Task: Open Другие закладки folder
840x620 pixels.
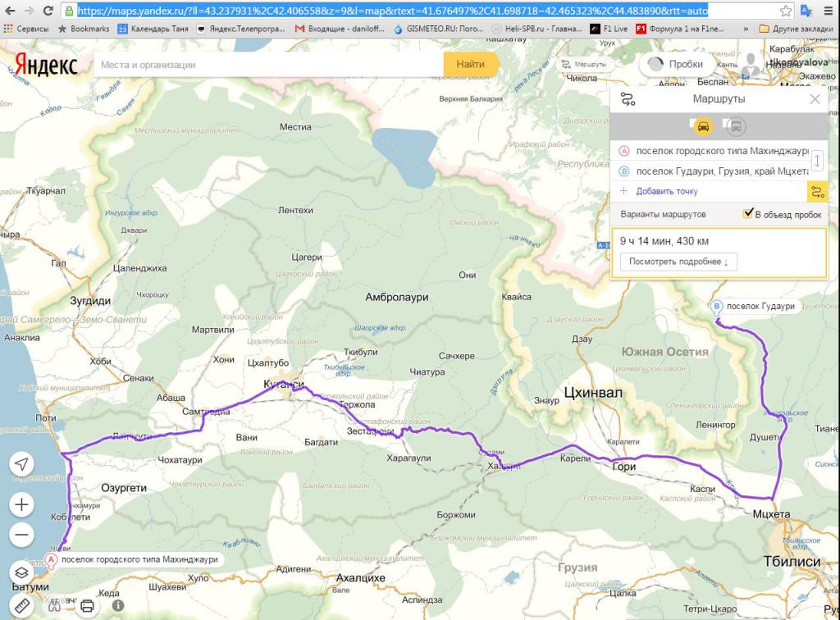Action: 796,29
